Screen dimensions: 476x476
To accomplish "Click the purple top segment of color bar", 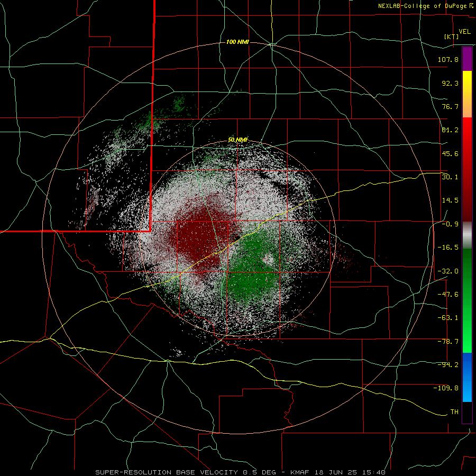I will 467,59.
